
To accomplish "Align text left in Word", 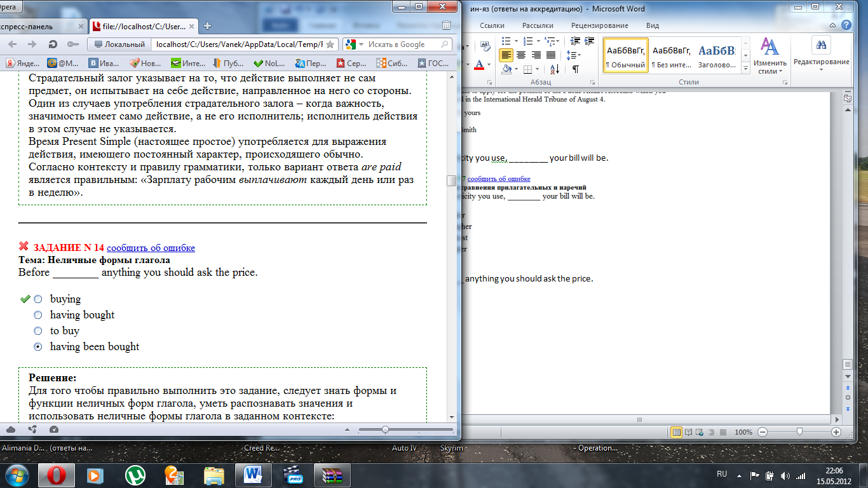I will tap(506, 55).
